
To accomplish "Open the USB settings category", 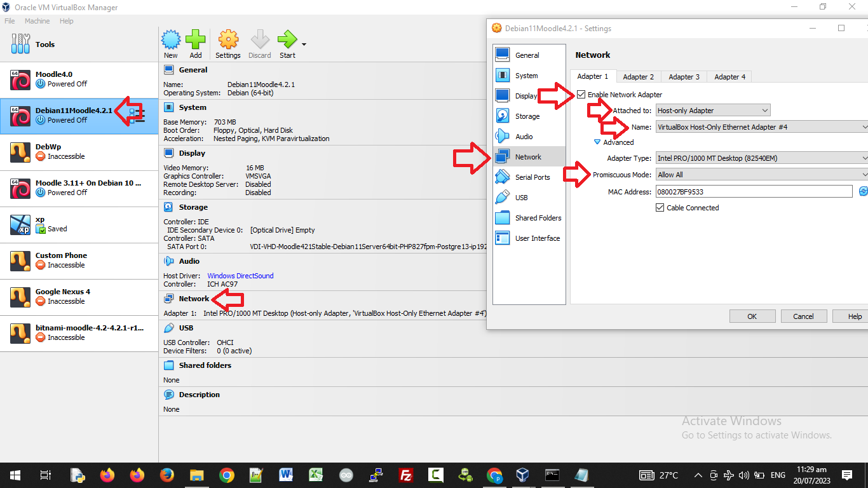I will click(529, 198).
